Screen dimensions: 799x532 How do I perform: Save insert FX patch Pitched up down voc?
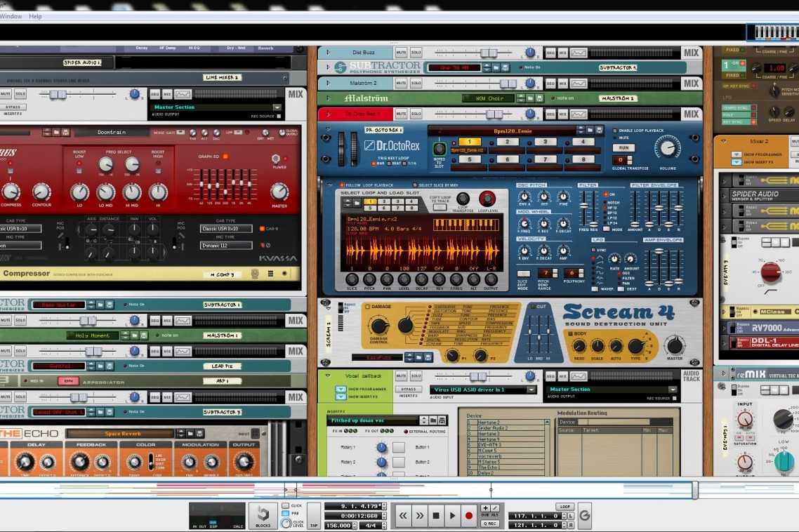click(x=442, y=420)
